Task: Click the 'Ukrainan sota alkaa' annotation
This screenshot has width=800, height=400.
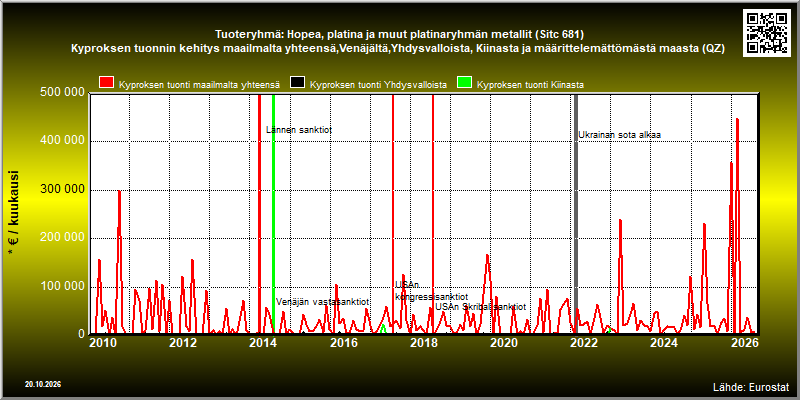Action: 619,135
